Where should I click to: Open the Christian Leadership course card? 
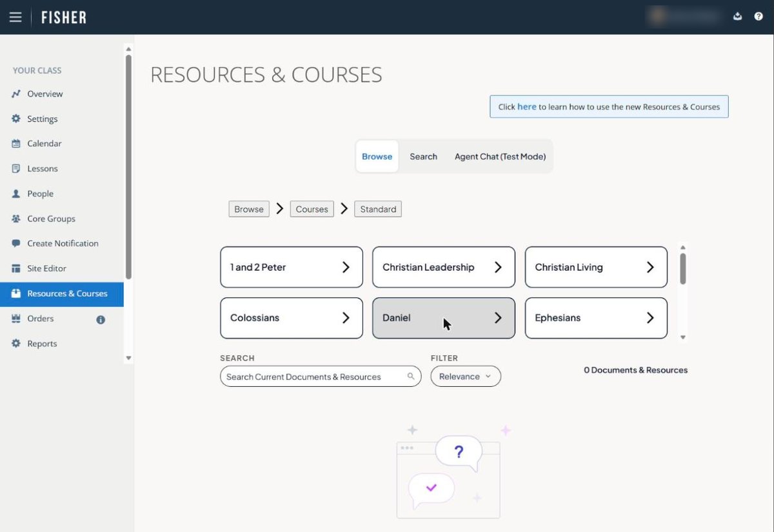point(444,267)
